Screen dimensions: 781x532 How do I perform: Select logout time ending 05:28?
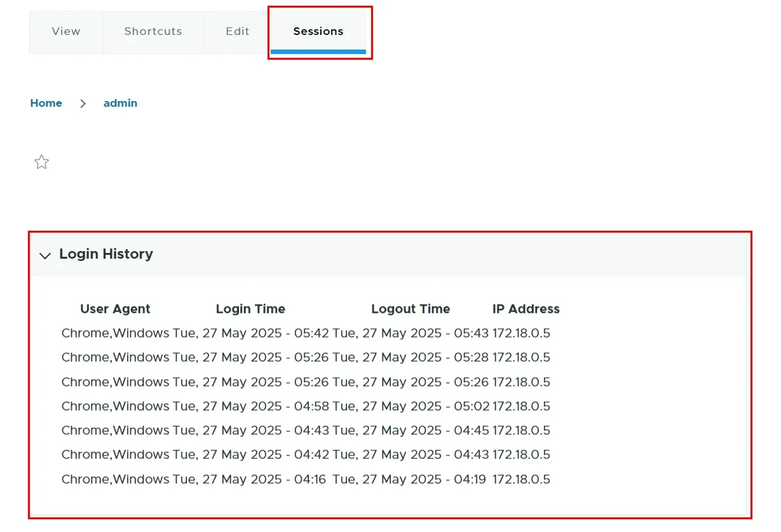point(411,357)
